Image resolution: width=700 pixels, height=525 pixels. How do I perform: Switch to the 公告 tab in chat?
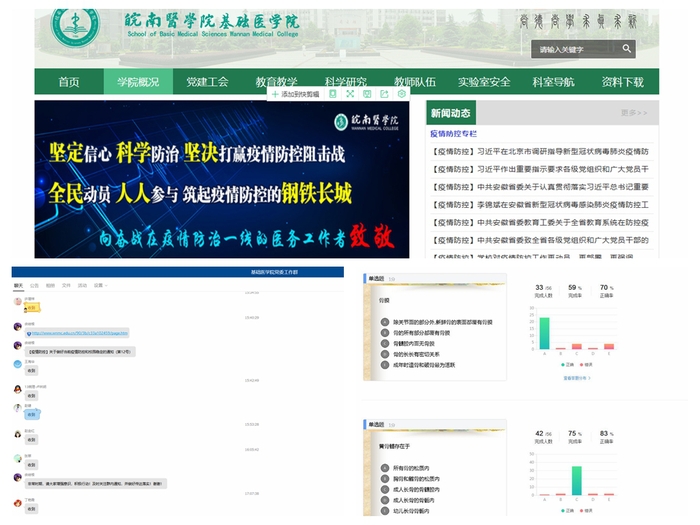[34, 286]
